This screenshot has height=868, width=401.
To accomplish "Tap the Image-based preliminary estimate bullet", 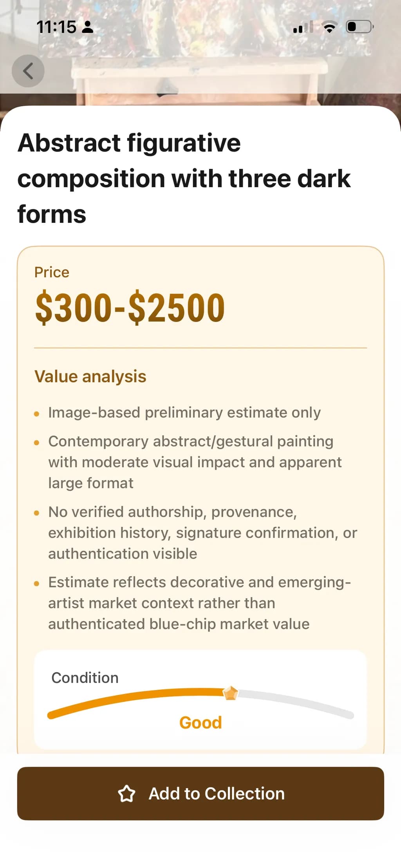I will pyautogui.click(x=184, y=412).
